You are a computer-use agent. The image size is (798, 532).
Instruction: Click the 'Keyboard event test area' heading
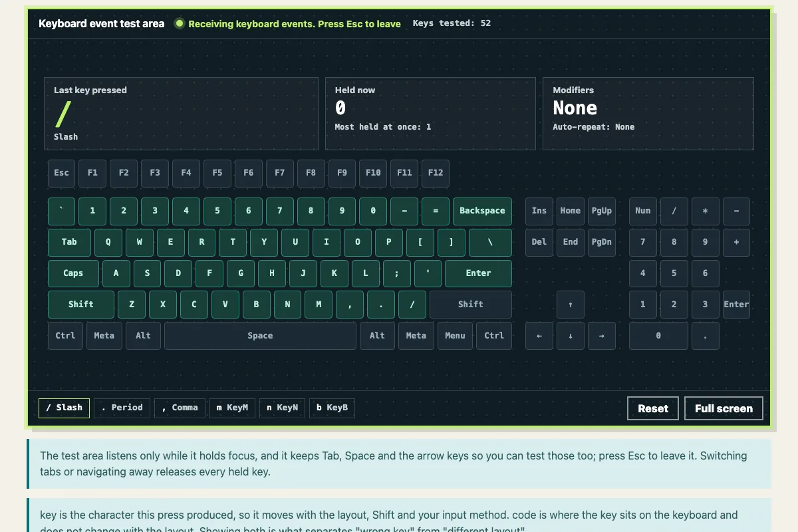(x=101, y=24)
